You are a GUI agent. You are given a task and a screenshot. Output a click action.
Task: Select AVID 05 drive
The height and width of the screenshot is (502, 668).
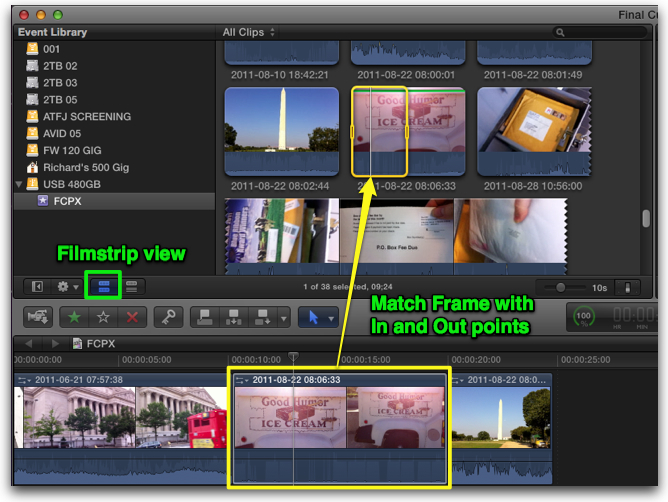tap(114, 133)
